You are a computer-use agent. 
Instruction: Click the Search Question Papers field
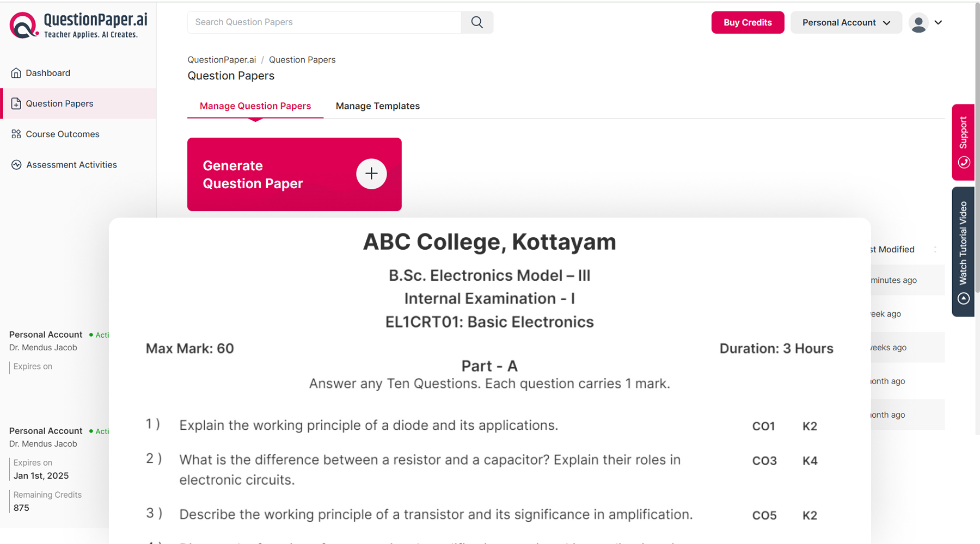324,22
